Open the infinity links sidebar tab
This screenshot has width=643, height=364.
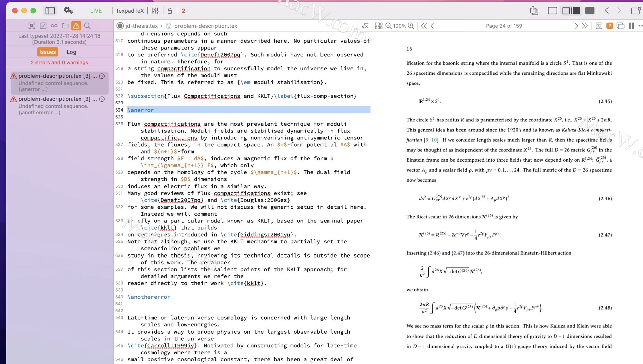click(54, 26)
